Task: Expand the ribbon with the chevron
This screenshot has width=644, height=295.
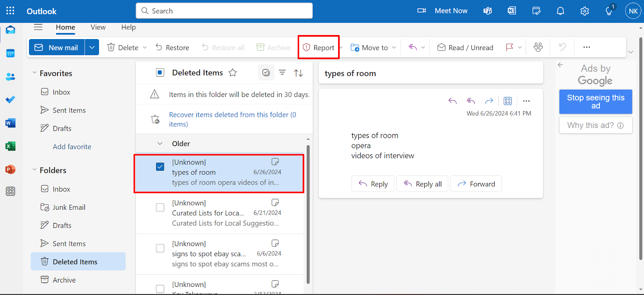Action: (631, 52)
